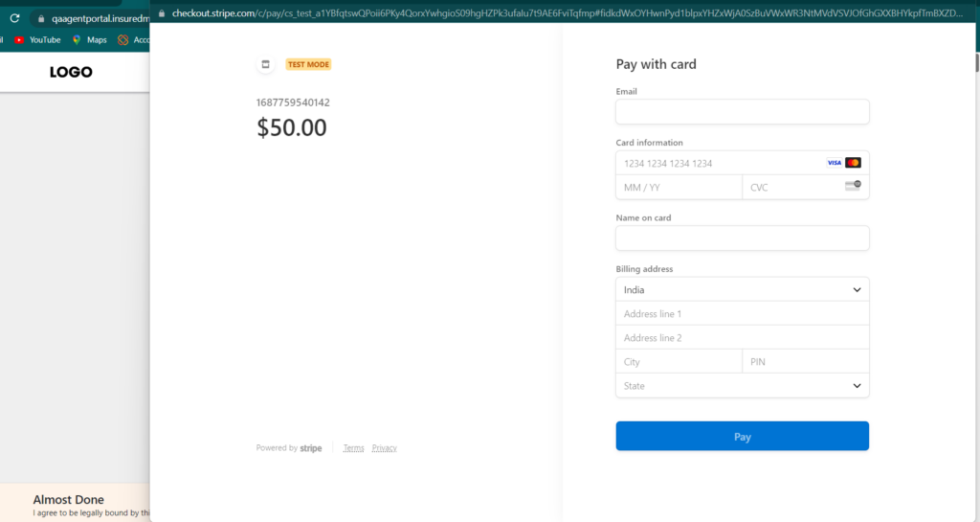
Task: Open the Privacy link
Action: (x=384, y=448)
